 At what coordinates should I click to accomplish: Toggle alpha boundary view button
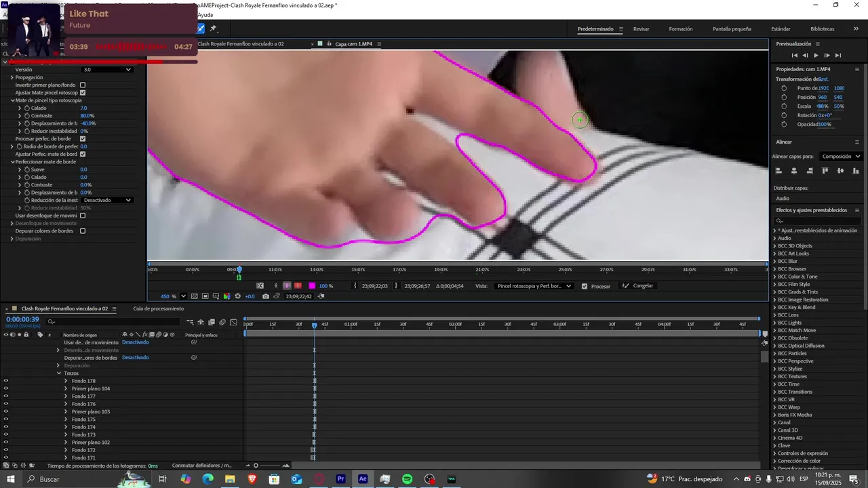point(287,285)
